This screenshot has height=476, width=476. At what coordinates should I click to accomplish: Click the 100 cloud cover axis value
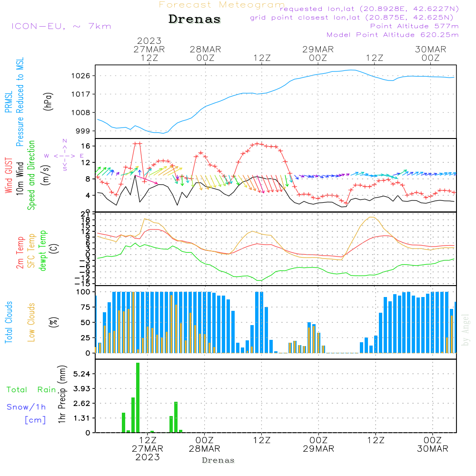tap(83, 292)
